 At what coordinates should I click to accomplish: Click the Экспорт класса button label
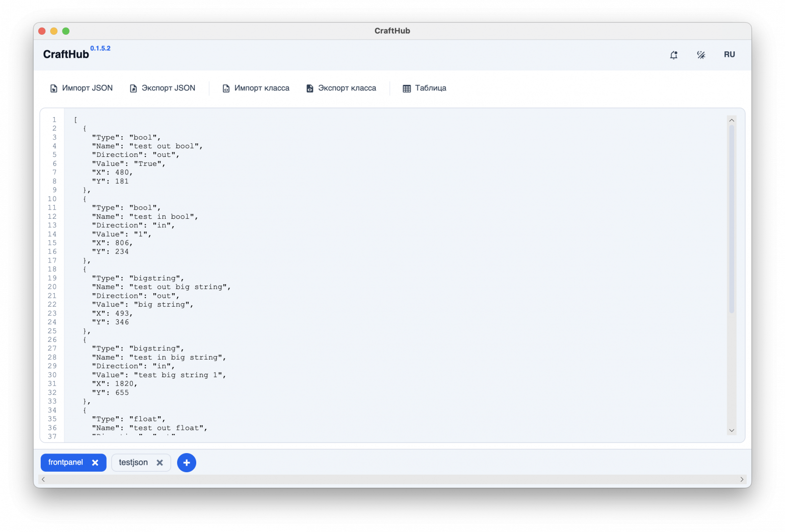coord(347,88)
